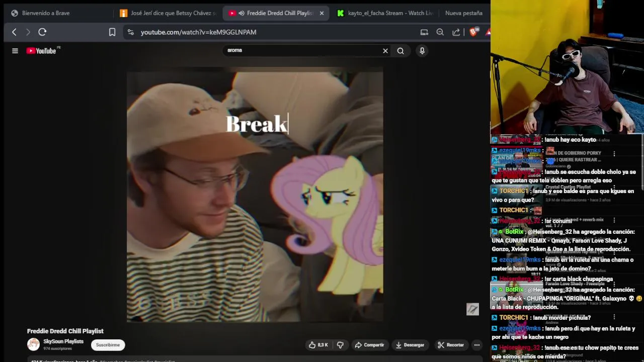
Task: Click the Recortar clip button
Action: point(451,345)
